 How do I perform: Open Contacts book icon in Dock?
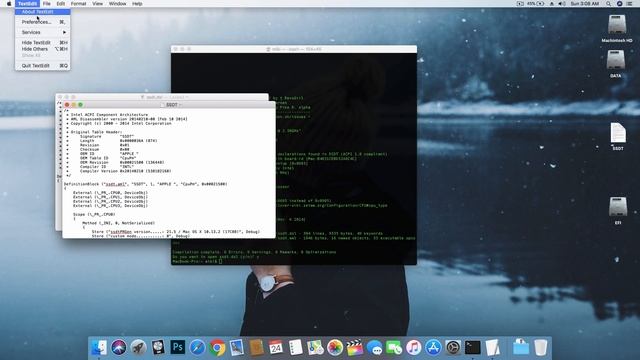tap(256, 348)
